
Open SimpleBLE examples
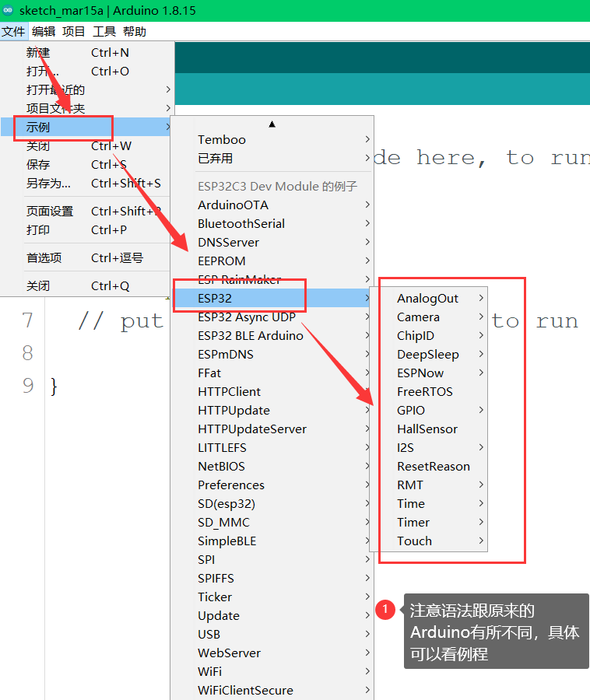272,541
